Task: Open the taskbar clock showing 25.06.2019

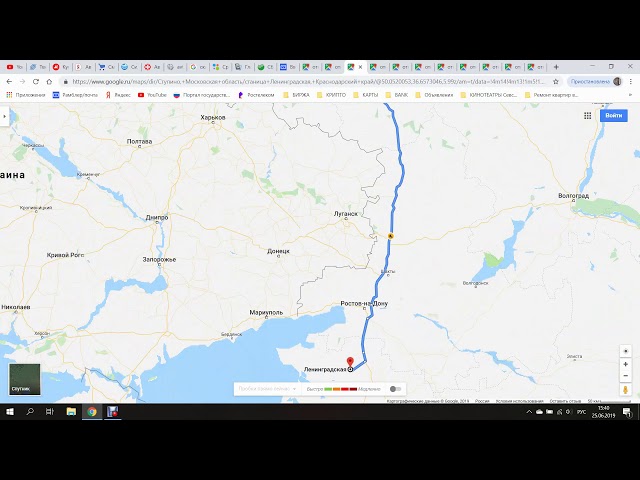Action: click(603, 412)
